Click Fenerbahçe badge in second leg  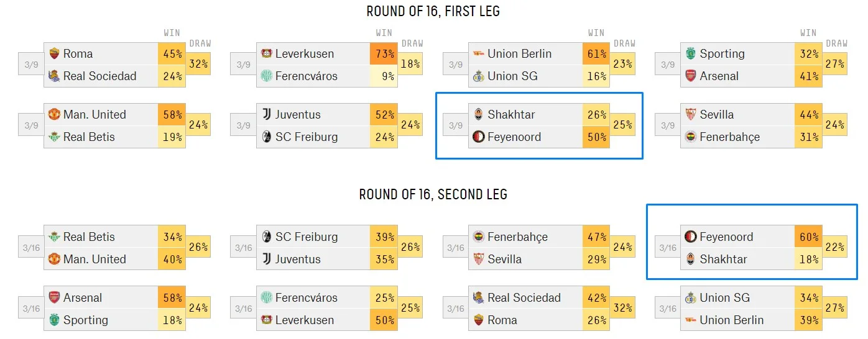pos(479,237)
